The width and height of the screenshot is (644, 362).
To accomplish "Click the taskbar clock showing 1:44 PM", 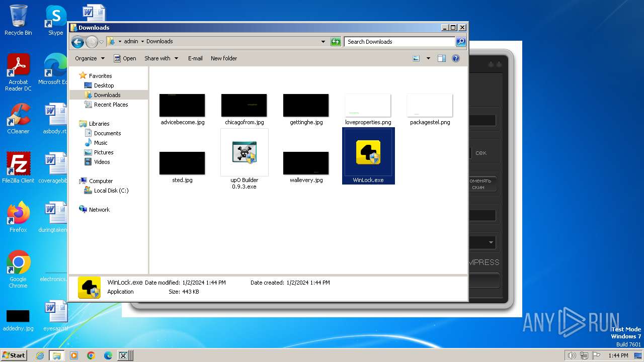I will pyautogui.click(x=618, y=355).
